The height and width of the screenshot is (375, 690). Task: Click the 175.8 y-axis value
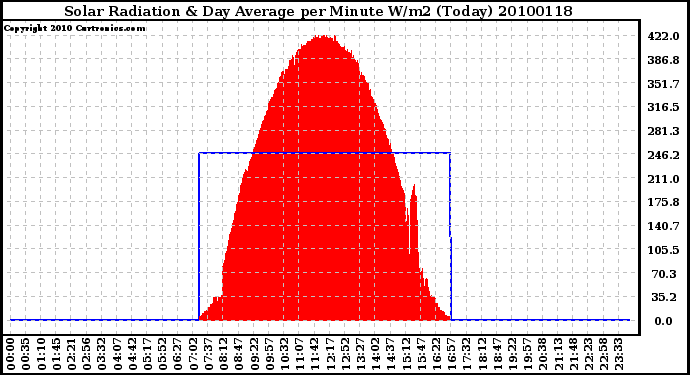(663, 202)
